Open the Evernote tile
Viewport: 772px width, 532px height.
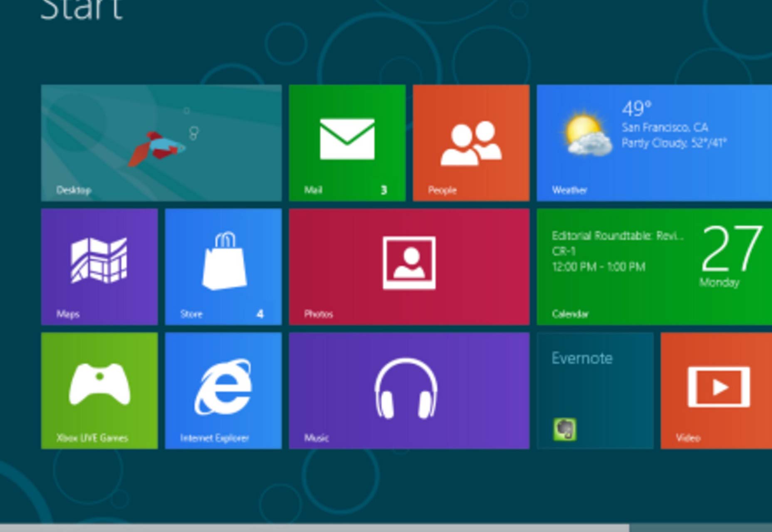coord(595,390)
